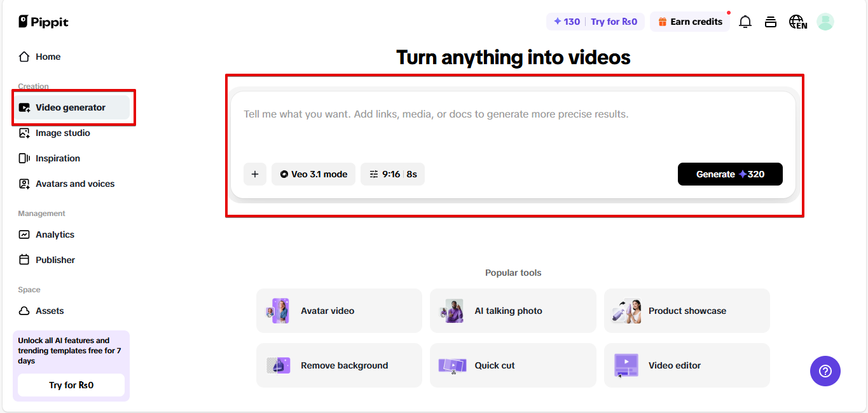Open the tasks list icon beside notifications
This screenshot has height=413, width=868.
click(770, 21)
